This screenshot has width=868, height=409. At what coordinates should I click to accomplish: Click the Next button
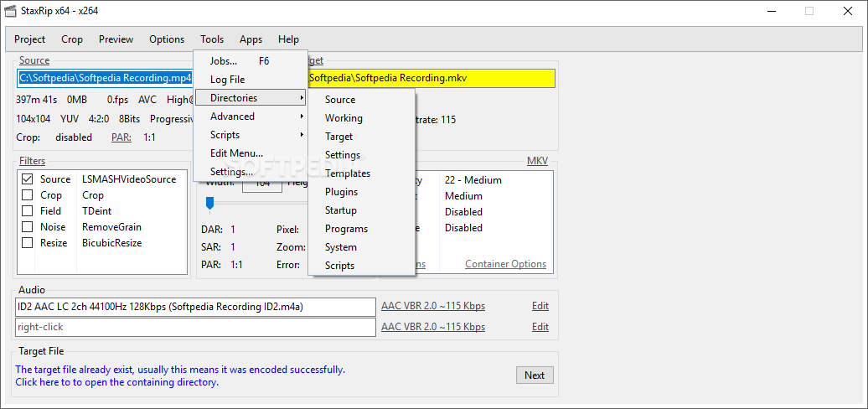pyautogui.click(x=535, y=375)
